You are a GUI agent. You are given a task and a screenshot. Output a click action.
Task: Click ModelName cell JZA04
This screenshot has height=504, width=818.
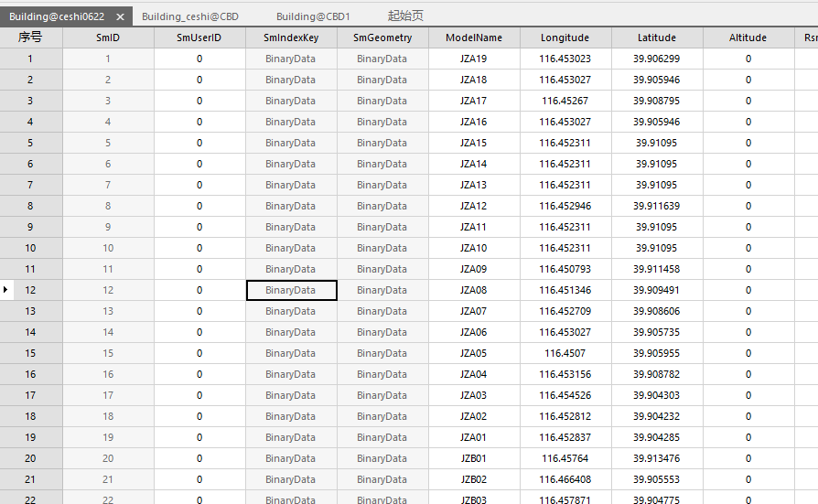pyautogui.click(x=474, y=374)
